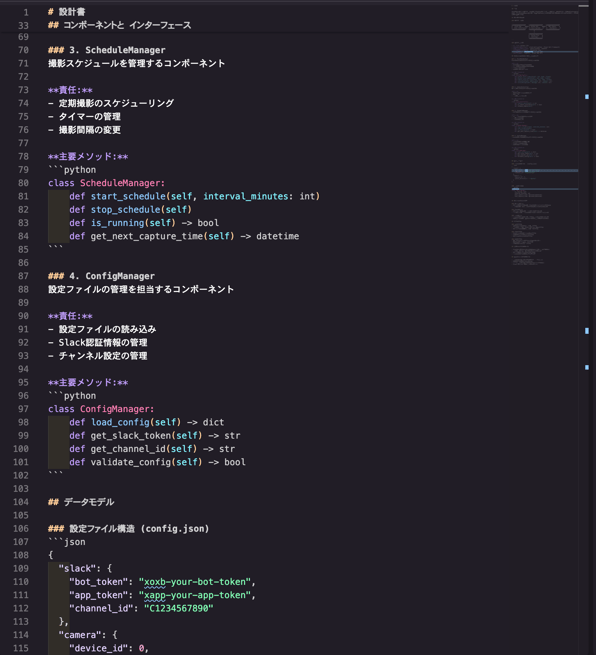Click the line '設定ファイルの管理を担当するコンポーネント'

coord(141,289)
